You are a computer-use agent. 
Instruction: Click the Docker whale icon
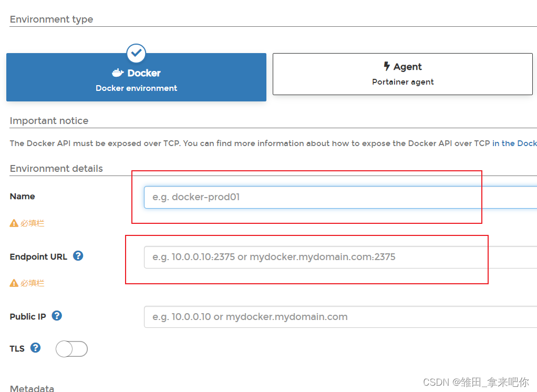(x=118, y=73)
